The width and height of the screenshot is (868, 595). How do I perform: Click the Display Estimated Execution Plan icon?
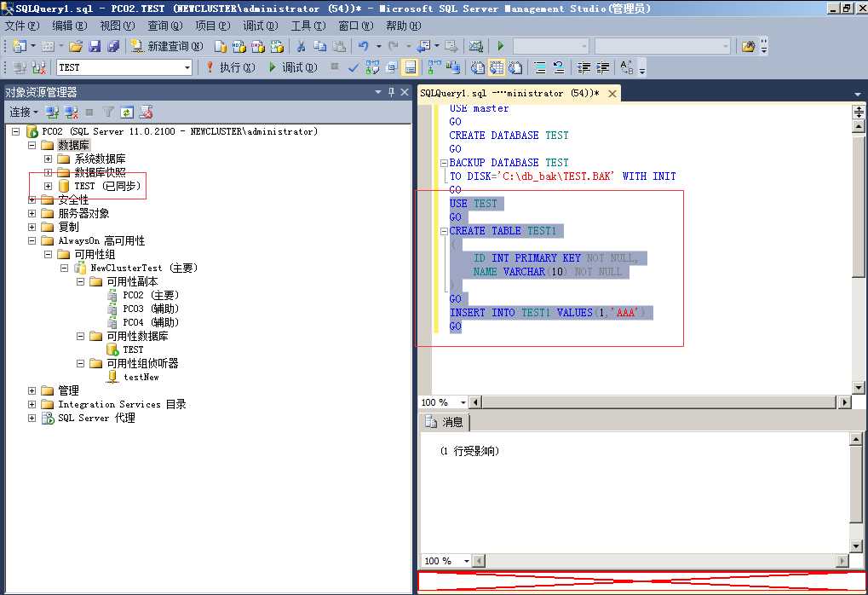coord(372,67)
